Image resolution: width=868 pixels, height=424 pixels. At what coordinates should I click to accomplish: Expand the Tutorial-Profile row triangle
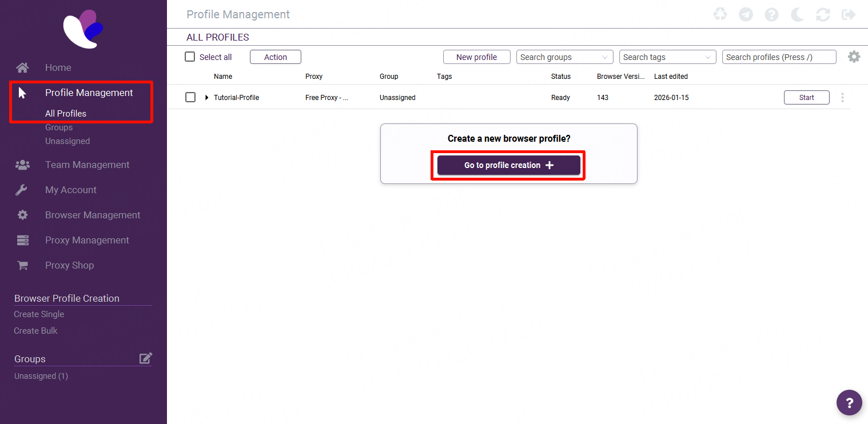[207, 98]
